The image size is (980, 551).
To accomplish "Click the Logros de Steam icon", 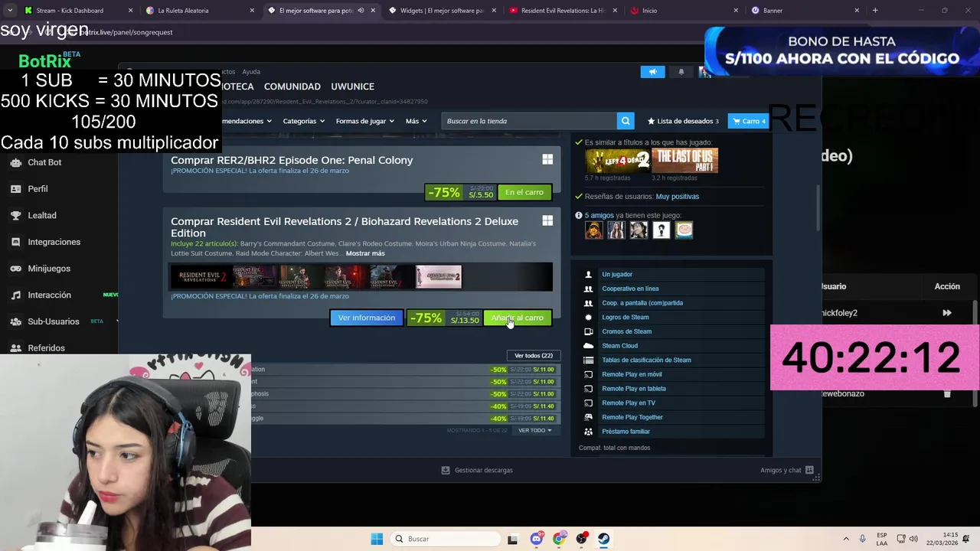I will coord(588,317).
